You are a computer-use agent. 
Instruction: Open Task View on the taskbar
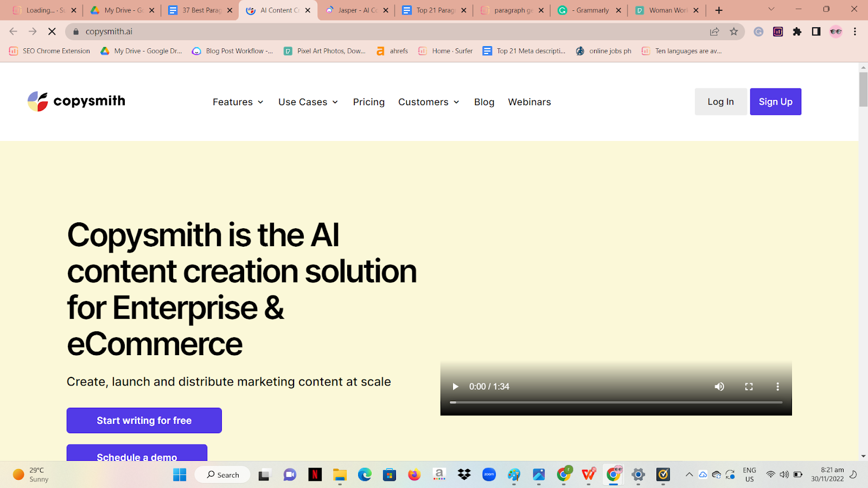[x=264, y=475]
